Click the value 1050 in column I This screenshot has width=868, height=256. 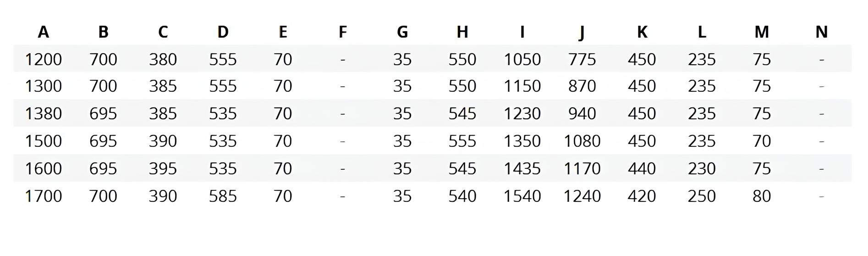click(522, 59)
